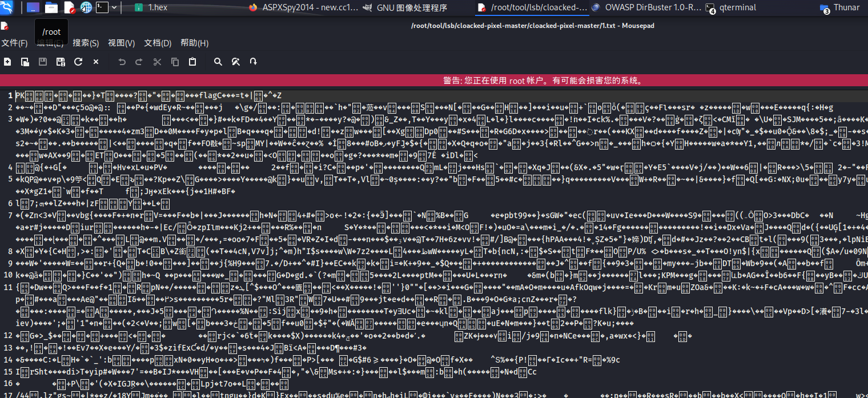Reload the file with the refresh icon
Viewport: 868px width, 398px height.
click(78, 62)
